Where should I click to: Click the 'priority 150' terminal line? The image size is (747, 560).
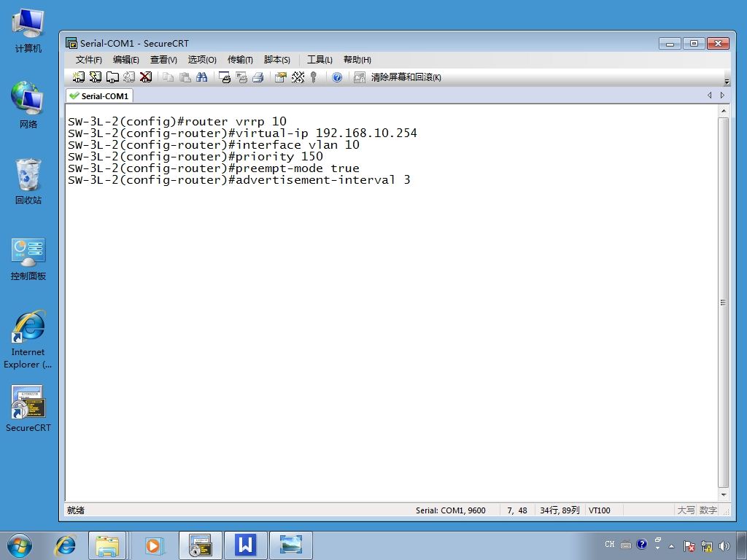coord(196,156)
